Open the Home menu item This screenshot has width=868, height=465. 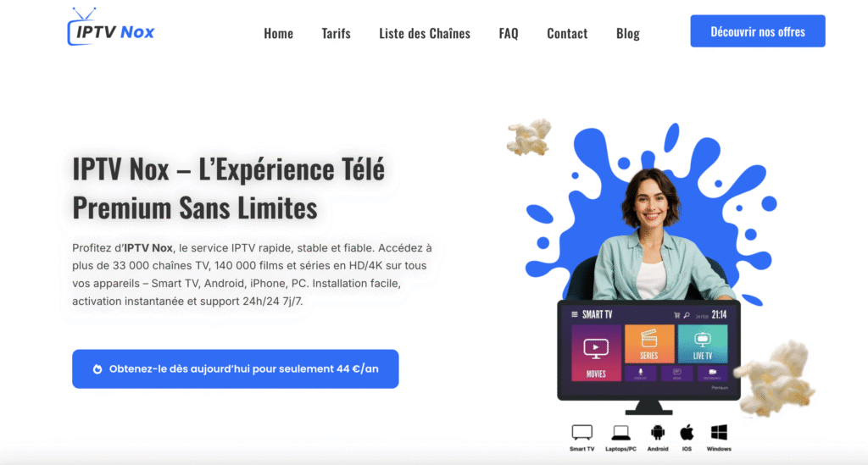pyautogui.click(x=278, y=33)
